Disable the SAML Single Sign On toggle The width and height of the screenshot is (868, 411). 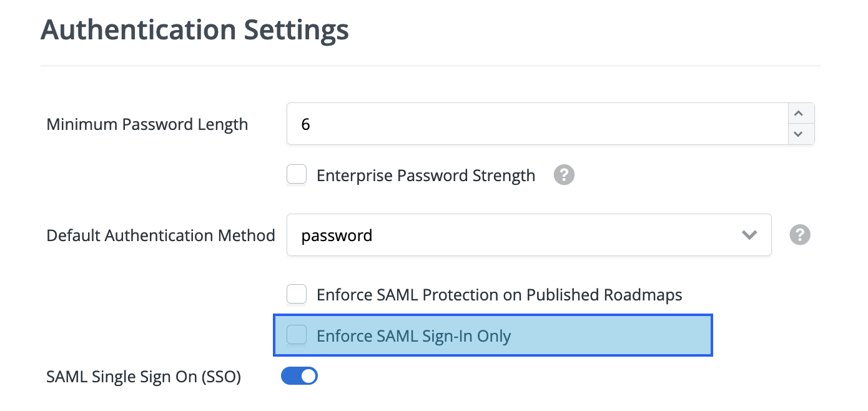tap(299, 376)
